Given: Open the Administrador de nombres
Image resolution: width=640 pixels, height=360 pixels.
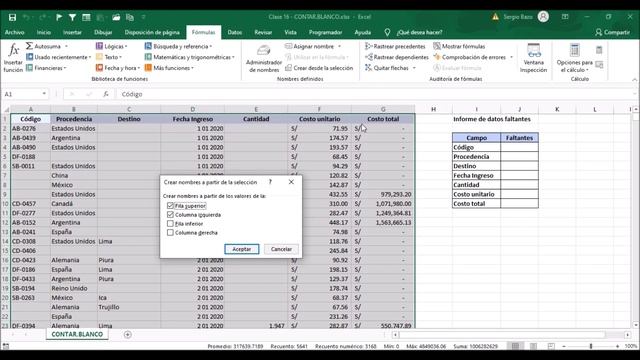Looking at the screenshot, I should click(264, 59).
